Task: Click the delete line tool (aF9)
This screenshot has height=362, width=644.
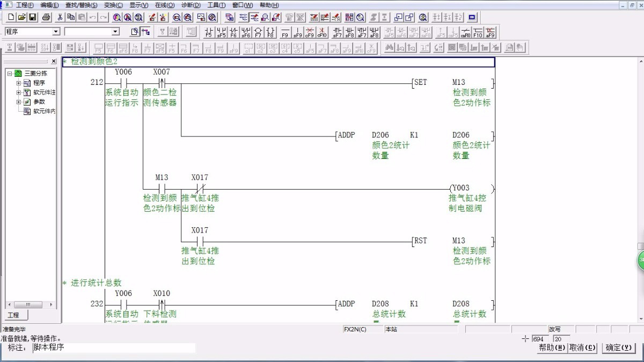Action: [x=490, y=32]
